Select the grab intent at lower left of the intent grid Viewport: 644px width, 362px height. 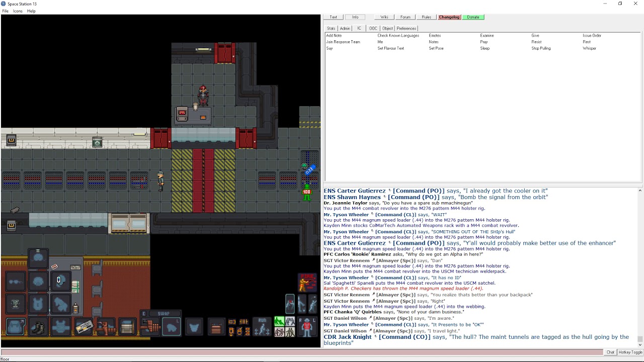(x=279, y=332)
